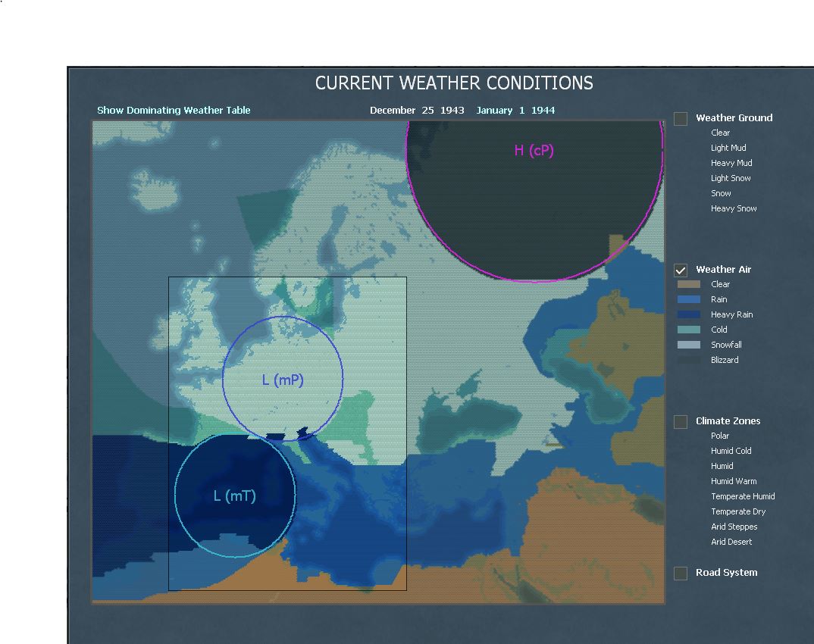814x644 pixels.
Task: Open the Show Dominating Weather Table link
Action: click(x=174, y=110)
